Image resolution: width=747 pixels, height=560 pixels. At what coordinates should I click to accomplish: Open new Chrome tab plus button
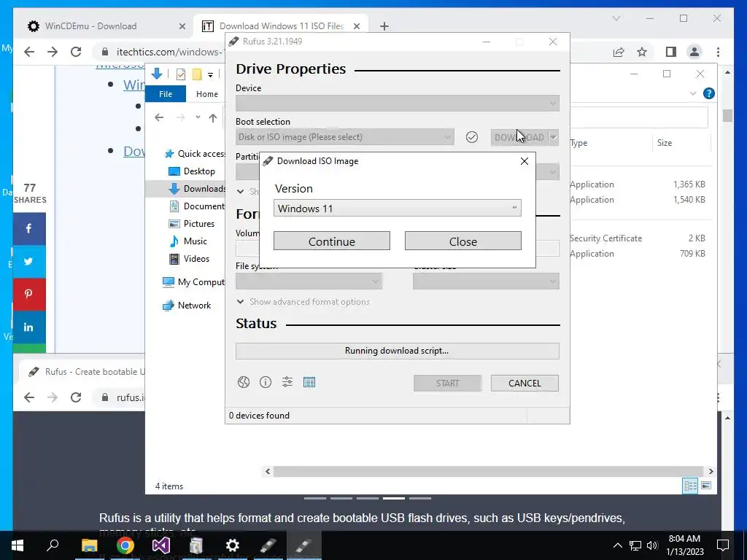pyautogui.click(x=384, y=26)
